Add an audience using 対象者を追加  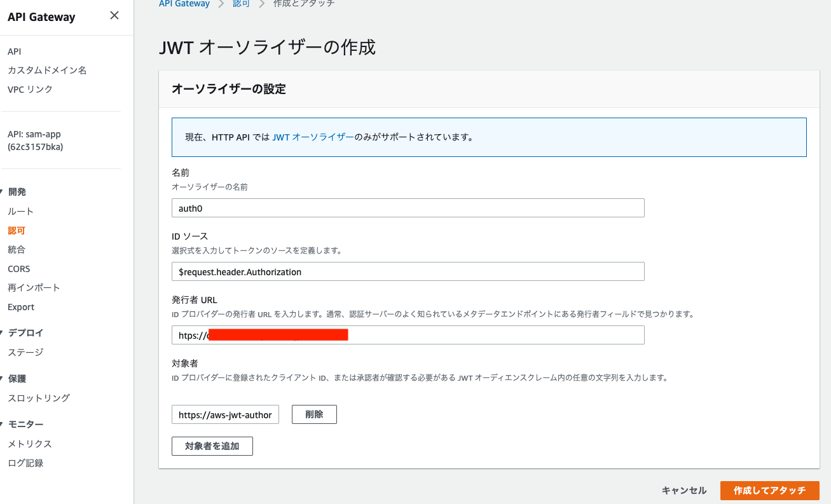pyautogui.click(x=212, y=446)
